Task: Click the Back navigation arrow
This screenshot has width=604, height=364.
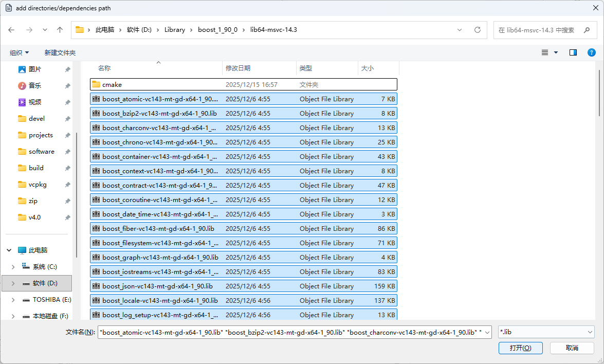Action: click(11, 29)
